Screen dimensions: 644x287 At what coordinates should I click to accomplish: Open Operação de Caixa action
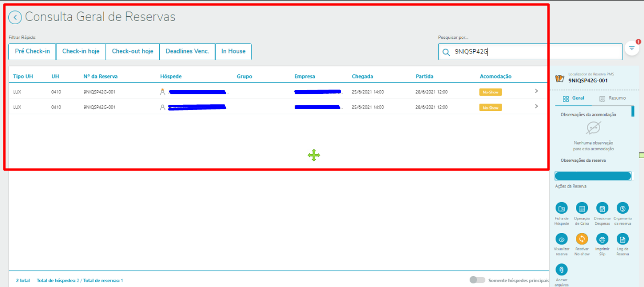(582, 208)
